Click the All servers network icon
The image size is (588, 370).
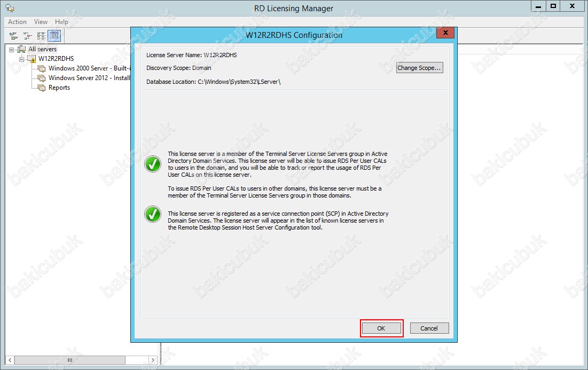point(21,49)
